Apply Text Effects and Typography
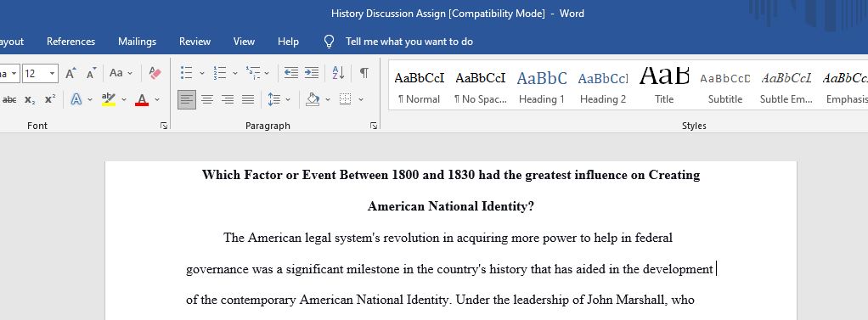 tap(76, 99)
